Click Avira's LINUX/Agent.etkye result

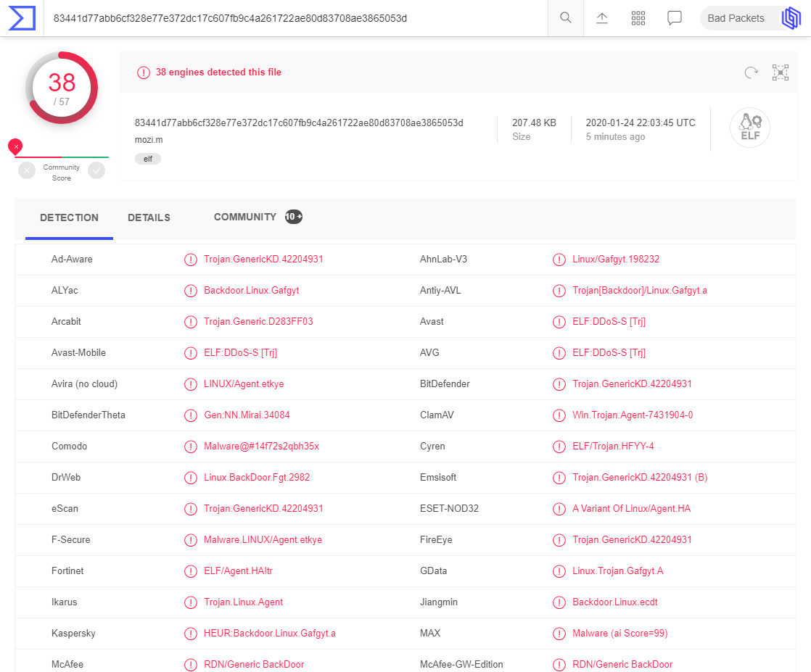coord(244,384)
